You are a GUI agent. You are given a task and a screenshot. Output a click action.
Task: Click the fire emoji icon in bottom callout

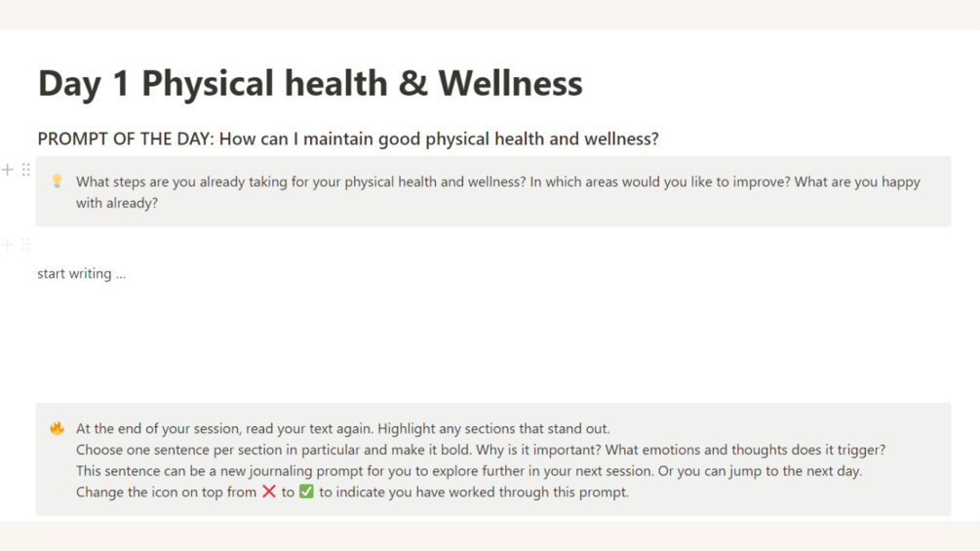[57, 428]
